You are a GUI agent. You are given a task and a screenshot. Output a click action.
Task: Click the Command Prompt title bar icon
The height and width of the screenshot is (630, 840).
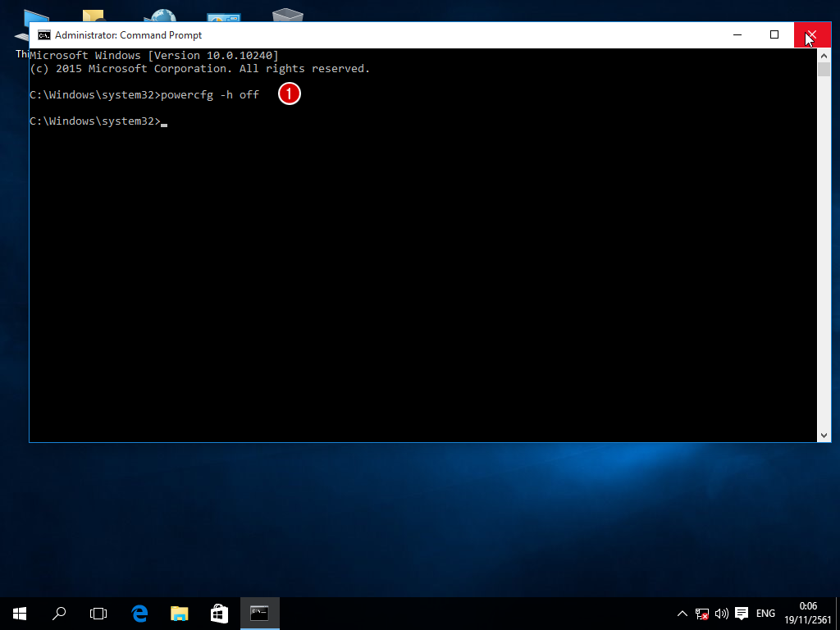(x=44, y=35)
